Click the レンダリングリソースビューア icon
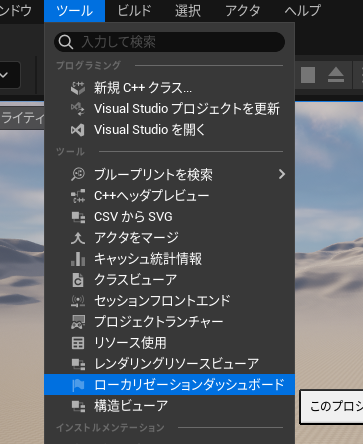Image resolution: width=363 pixels, height=444 pixels. coord(78,364)
